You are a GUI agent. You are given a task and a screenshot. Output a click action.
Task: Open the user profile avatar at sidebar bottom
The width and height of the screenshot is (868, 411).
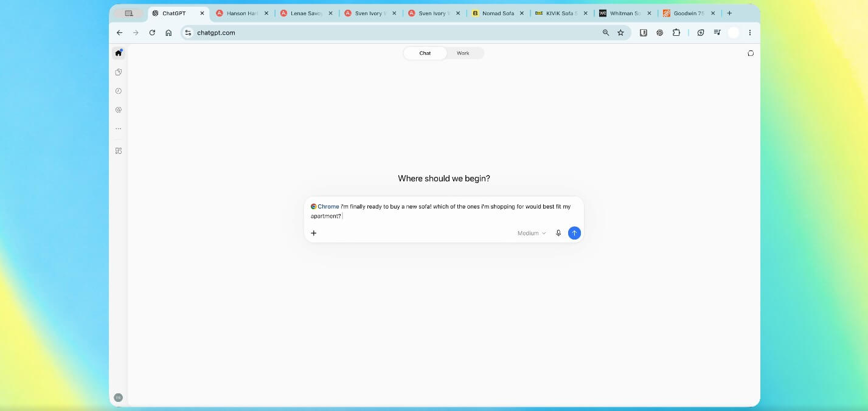[119, 397]
